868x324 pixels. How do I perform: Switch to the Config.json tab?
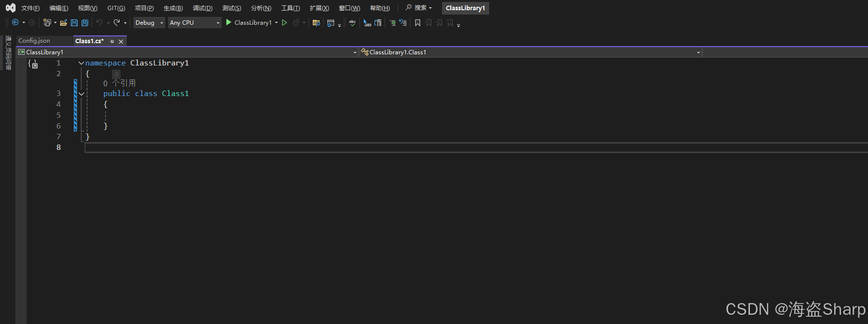[x=34, y=41]
